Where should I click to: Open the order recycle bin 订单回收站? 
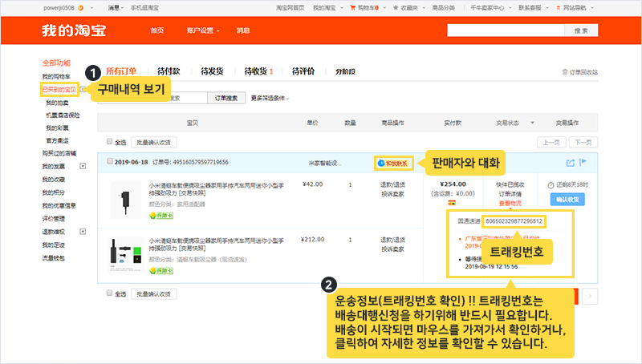point(579,72)
